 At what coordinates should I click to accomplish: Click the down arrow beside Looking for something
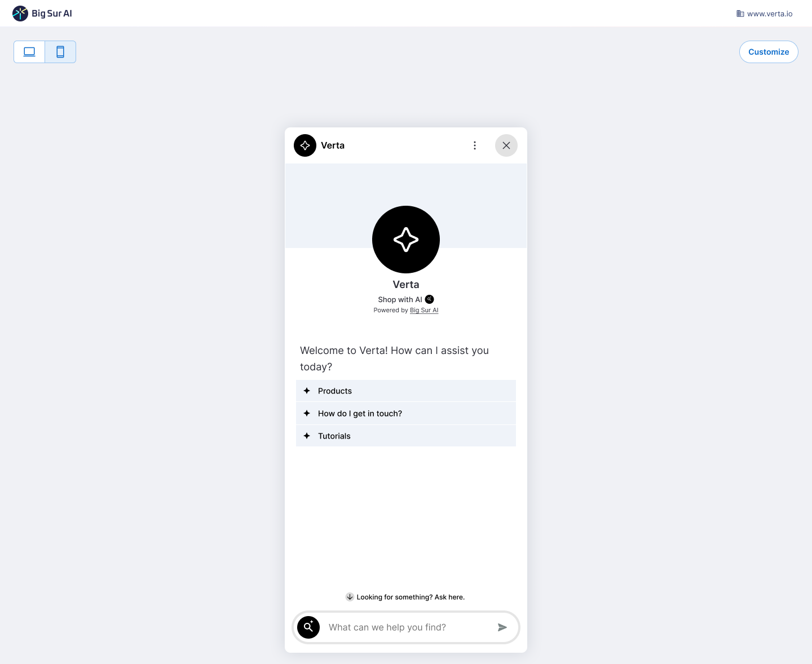[x=350, y=597]
